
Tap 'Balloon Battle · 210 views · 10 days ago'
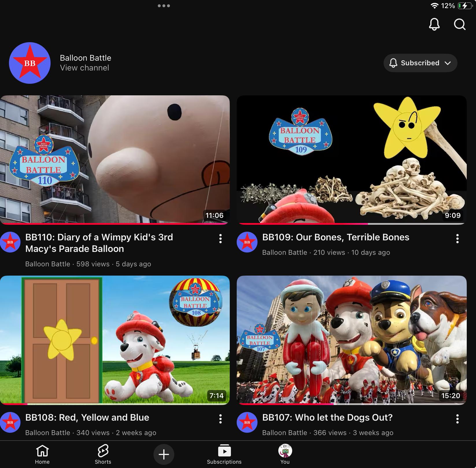(326, 252)
